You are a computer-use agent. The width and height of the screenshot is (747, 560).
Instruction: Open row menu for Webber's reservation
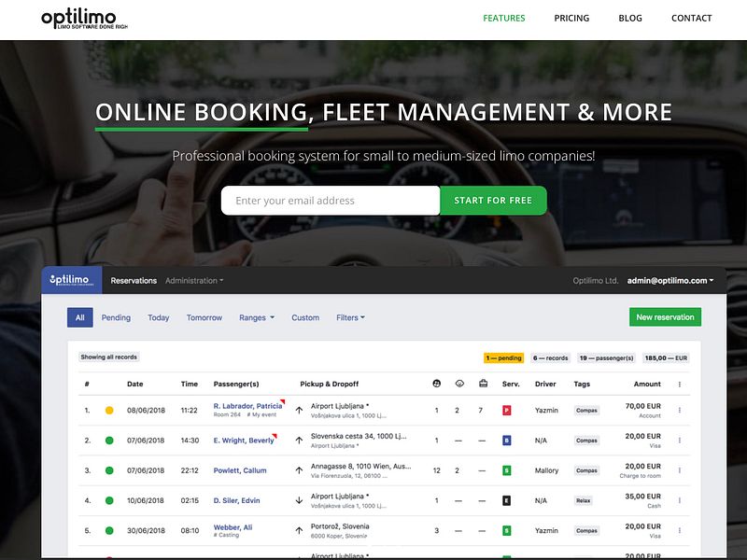(x=680, y=530)
